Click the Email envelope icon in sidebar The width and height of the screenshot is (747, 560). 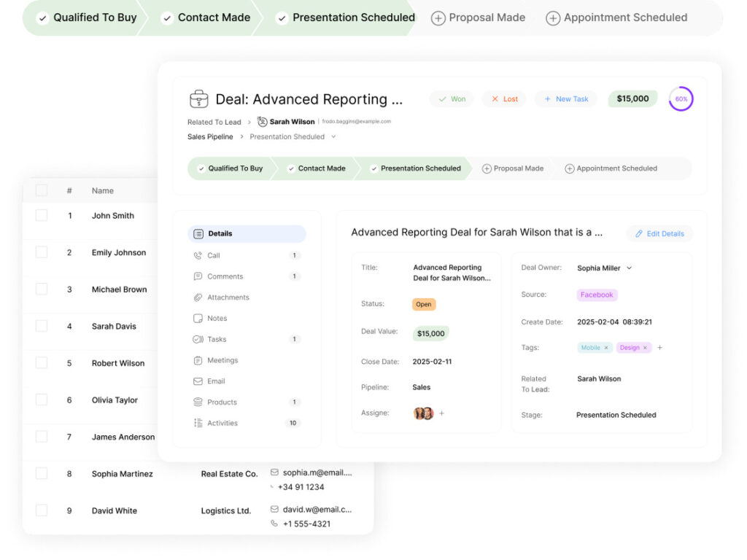[198, 381]
